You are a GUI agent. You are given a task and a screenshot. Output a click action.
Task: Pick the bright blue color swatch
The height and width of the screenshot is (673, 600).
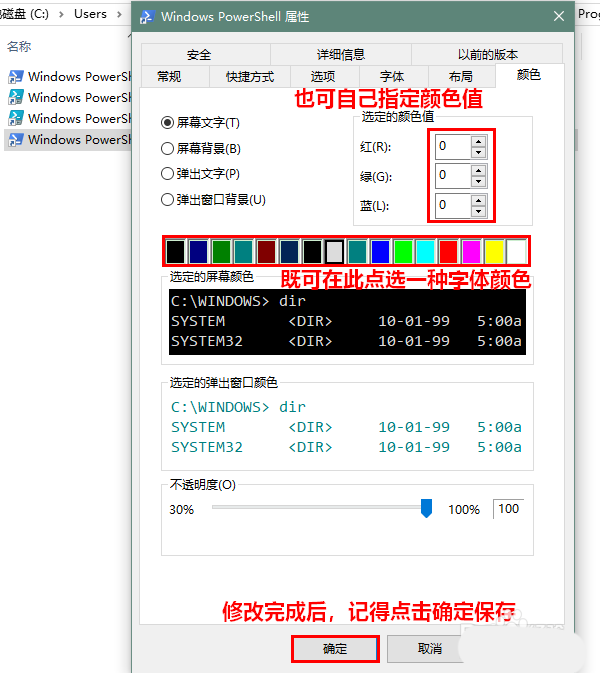[380, 252]
